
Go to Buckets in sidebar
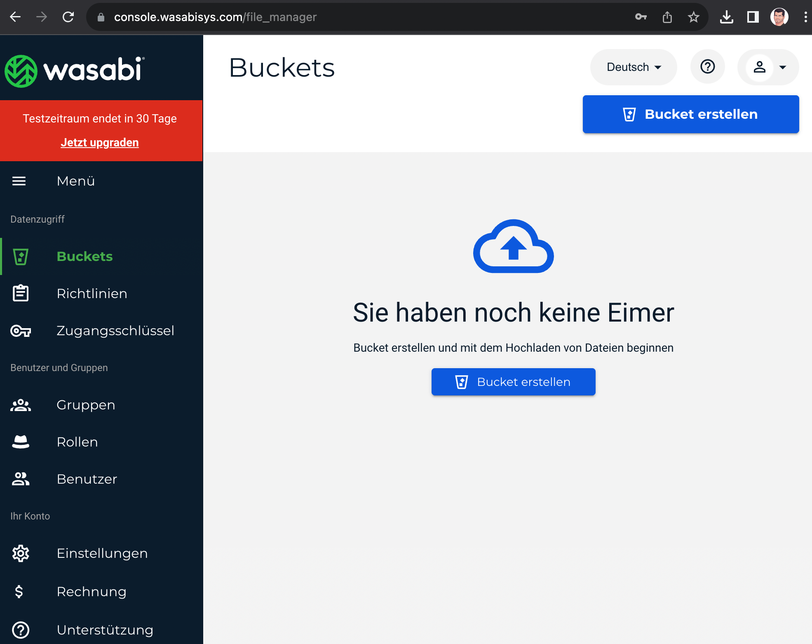pyautogui.click(x=84, y=256)
